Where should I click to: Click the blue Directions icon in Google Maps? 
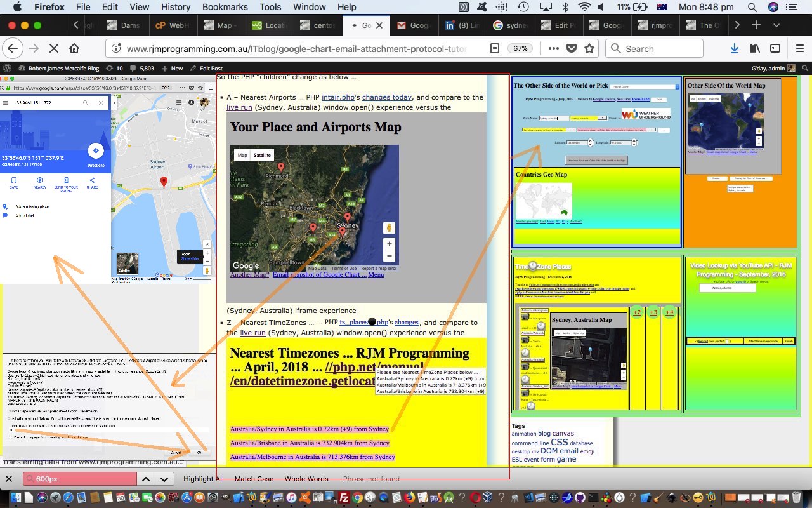(96, 150)
